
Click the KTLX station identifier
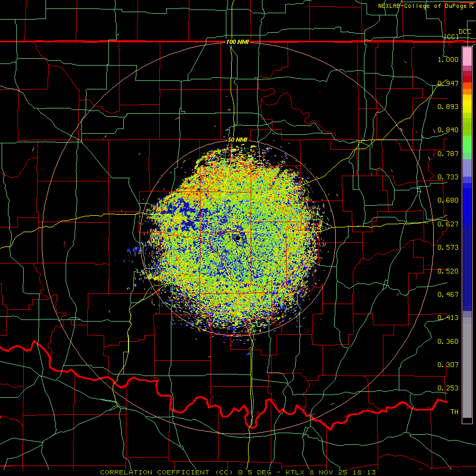(x=296, y=472)
